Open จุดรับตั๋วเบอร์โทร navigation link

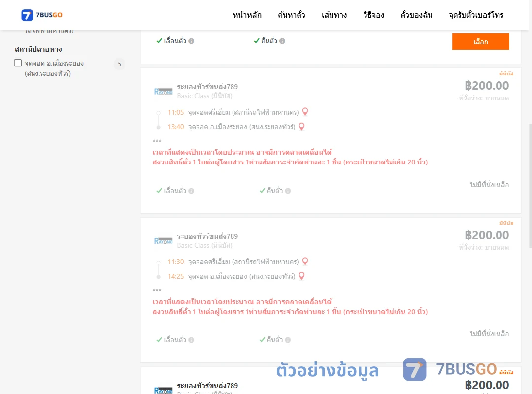coord(476,15)
